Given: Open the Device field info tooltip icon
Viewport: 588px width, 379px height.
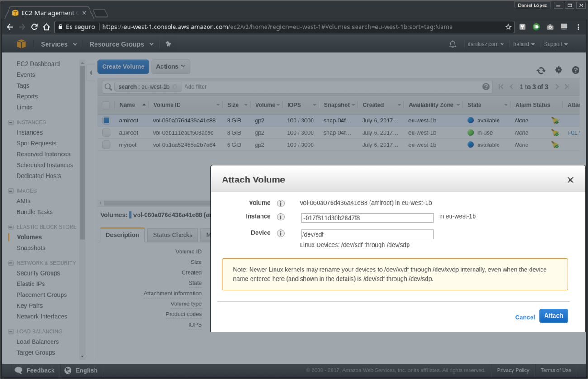Looking at the screenshot, I should [280, 233].
